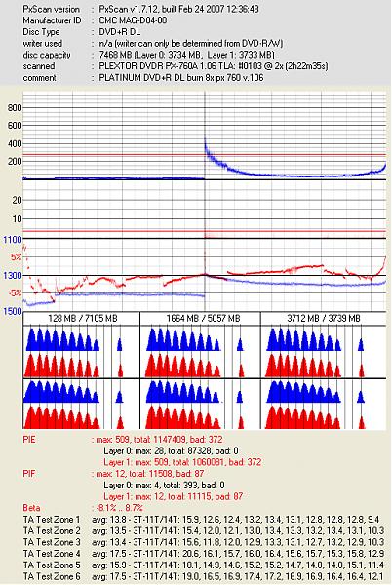
Task: Click the blue 1500 axis label
Action: tap(13, 312)
